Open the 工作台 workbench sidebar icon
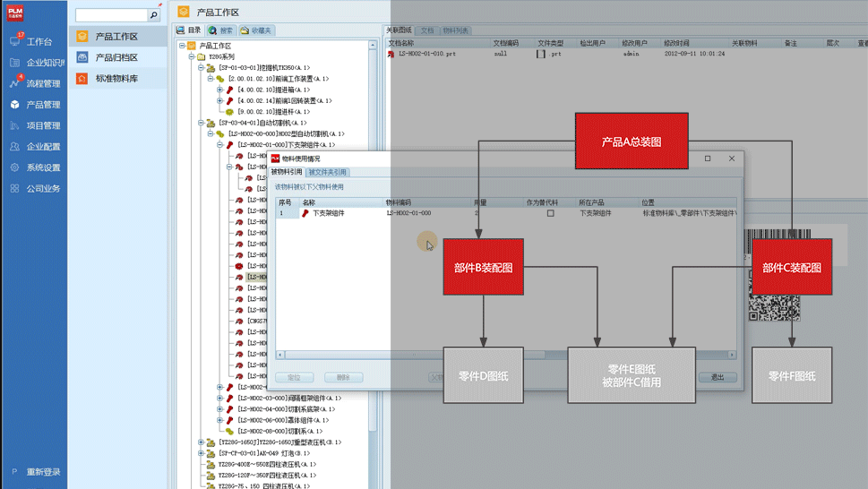Screen dimensions: 868x489 pos(15,41)
